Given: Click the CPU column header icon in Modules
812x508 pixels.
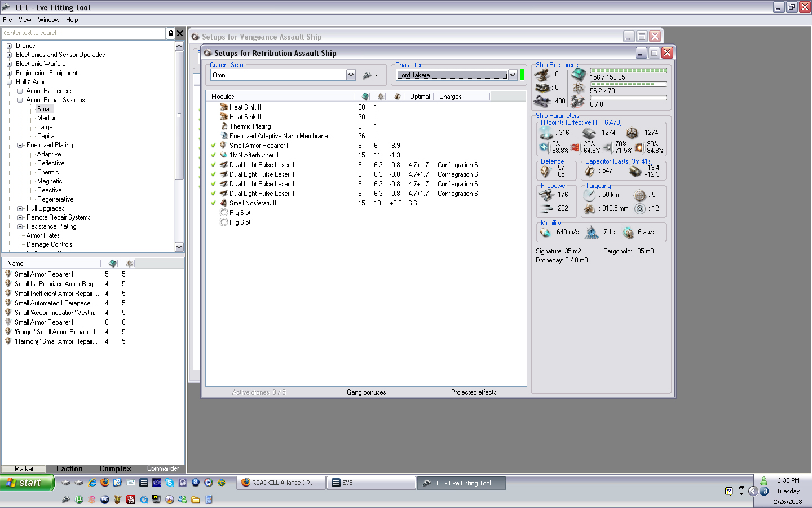Looking at the screenshot, I should click(x=365, y=97).
